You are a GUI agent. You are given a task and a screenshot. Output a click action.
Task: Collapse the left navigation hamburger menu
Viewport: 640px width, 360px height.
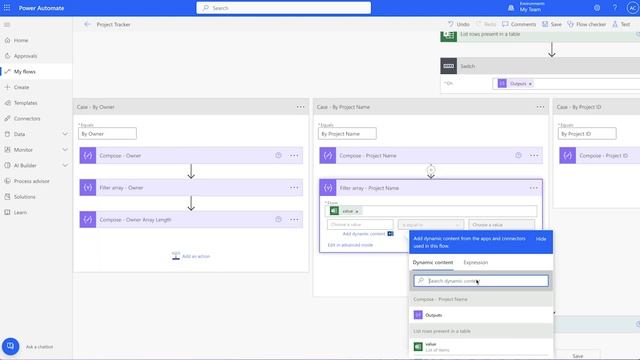tap(7, 24)
